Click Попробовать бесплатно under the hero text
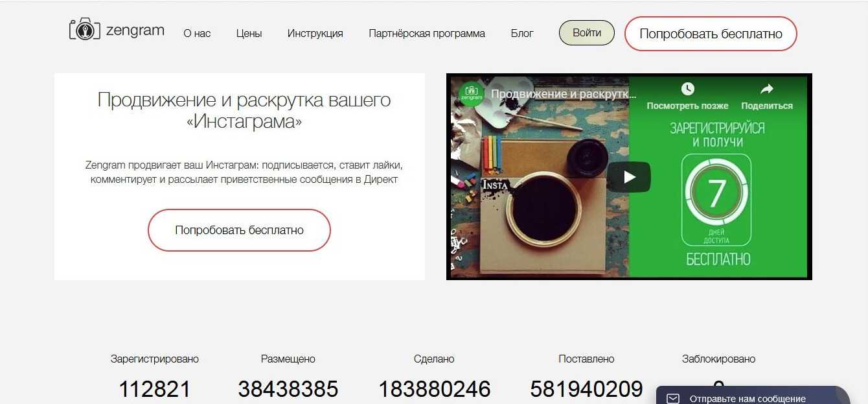This screenshot has width=868, height=404. tap(239, 230)
